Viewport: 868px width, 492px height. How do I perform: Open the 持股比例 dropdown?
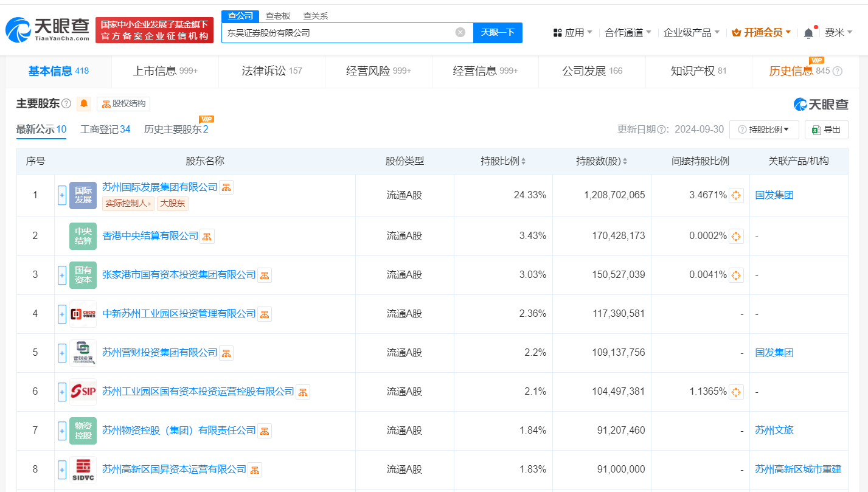[764, 130]
